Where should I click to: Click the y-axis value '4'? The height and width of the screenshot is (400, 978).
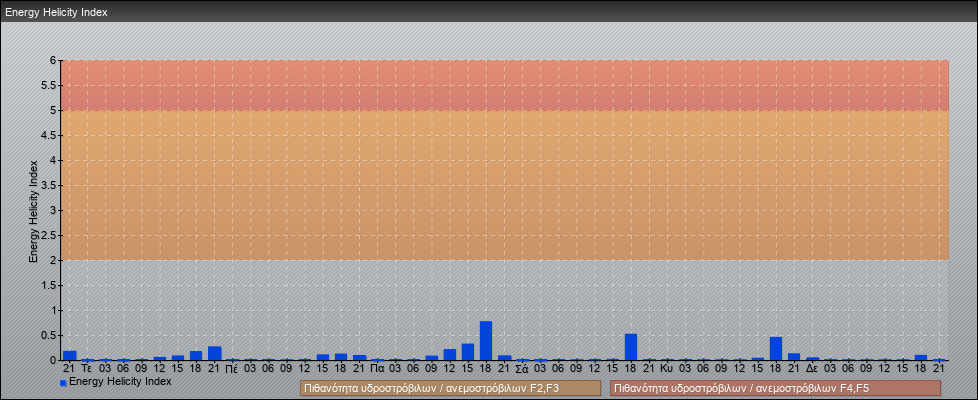coord(54,160)
